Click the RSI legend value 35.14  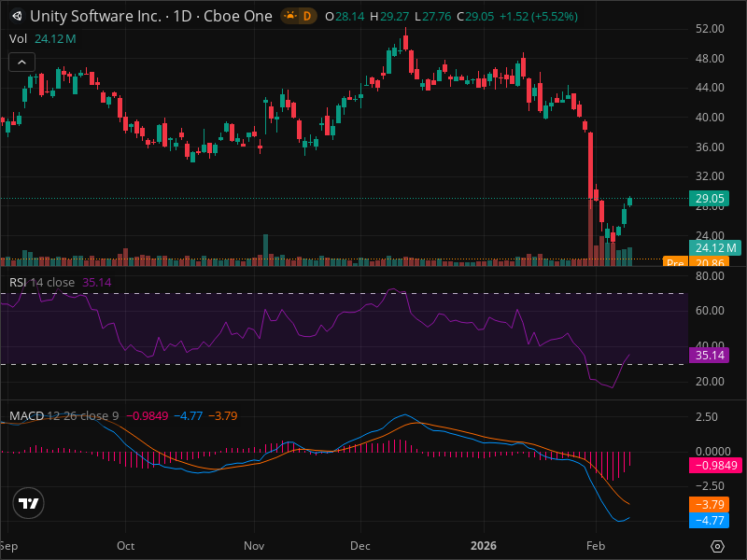coord(97,283)
